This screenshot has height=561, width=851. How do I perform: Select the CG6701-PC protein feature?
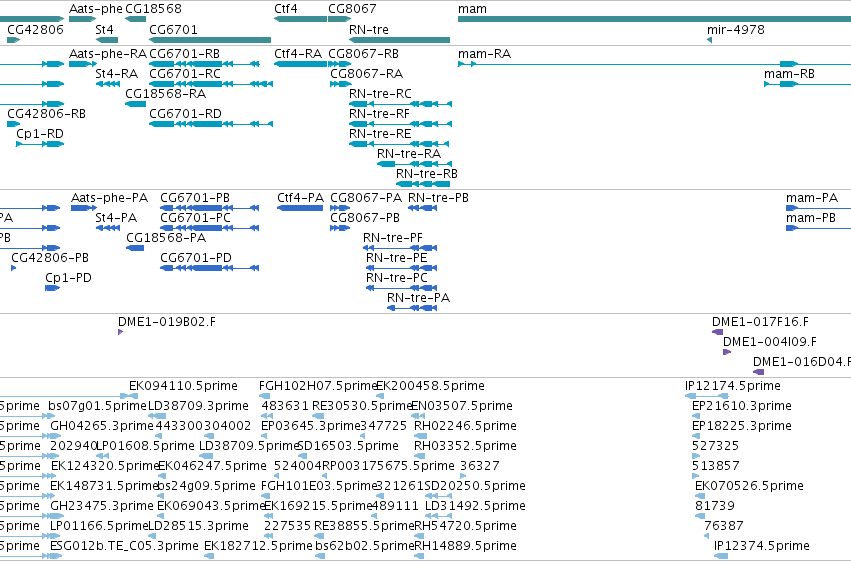pyautogui.click(x=209, y=228)
